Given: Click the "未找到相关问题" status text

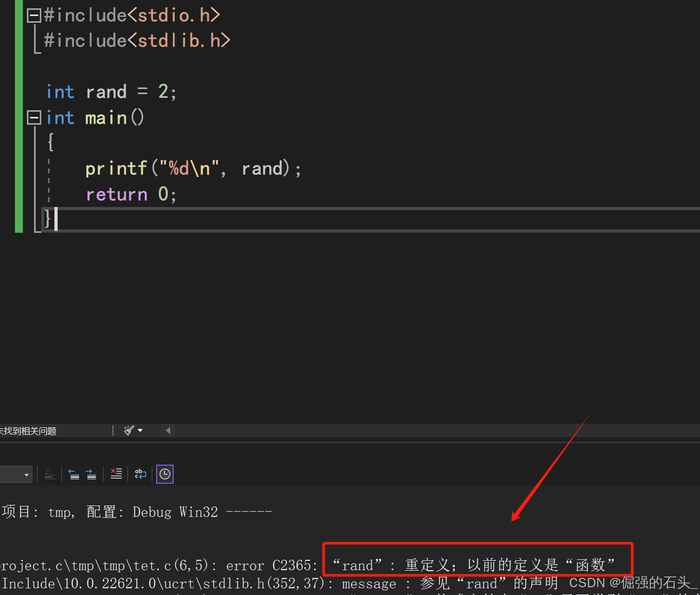Looking at the screenshot, I should [28, 431].
